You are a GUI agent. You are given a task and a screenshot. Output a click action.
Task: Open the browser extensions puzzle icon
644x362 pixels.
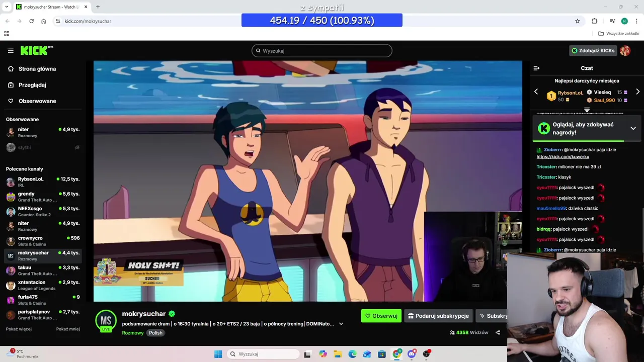tap(595, 21)
